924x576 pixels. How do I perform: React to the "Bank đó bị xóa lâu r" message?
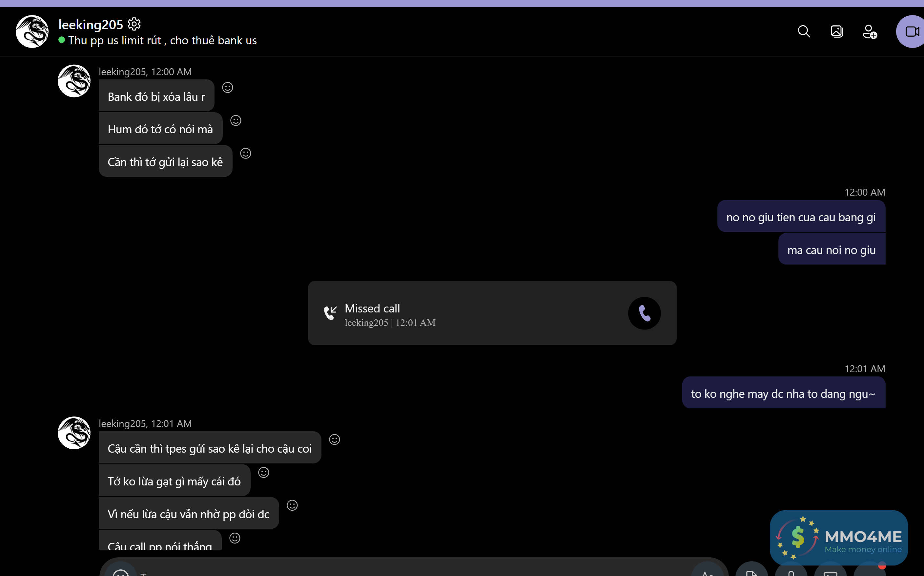click(x=228, y=88)
